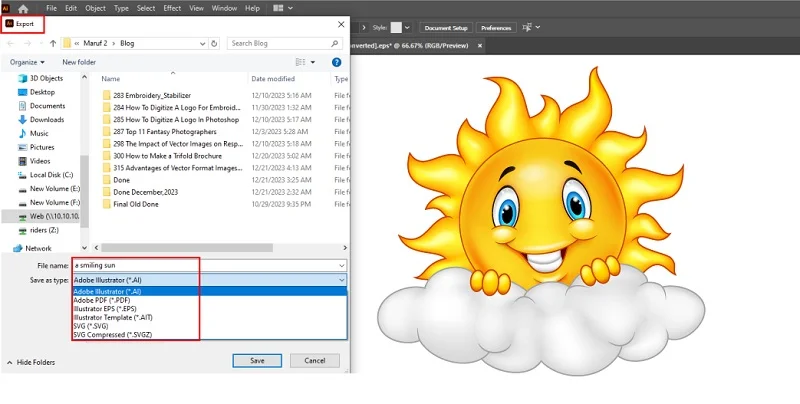
Task: Click the Cancel button
Action: coord(315,361)
